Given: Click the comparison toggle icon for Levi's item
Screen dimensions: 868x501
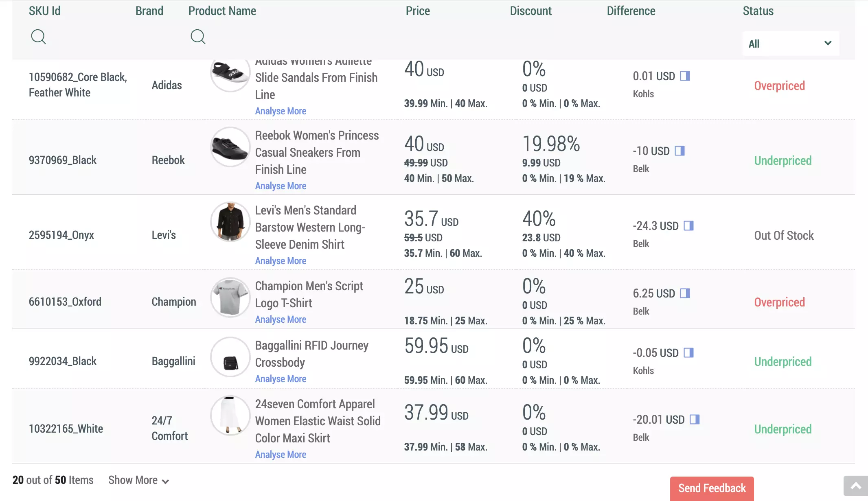Looking at the screenshot, I should (689, 225).
